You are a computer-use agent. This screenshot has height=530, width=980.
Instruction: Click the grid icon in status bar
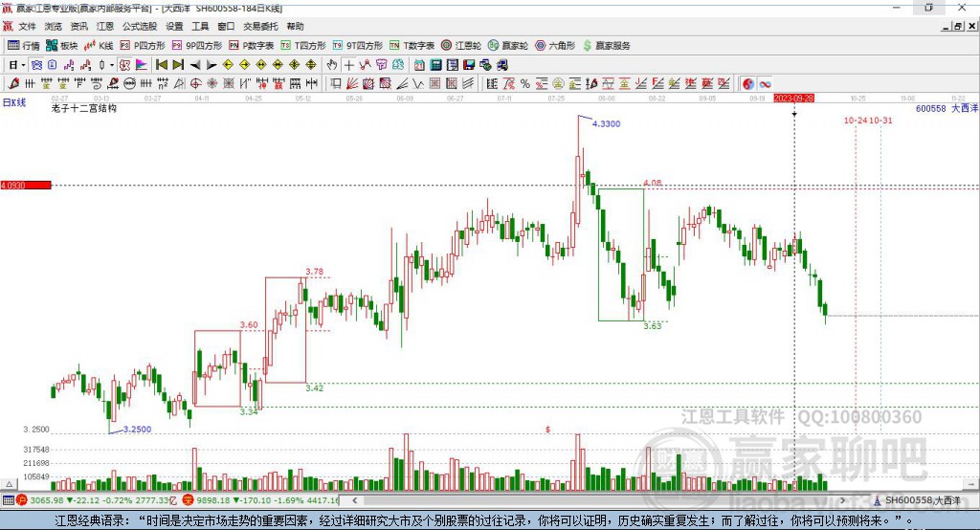click(x=8, y=500)
